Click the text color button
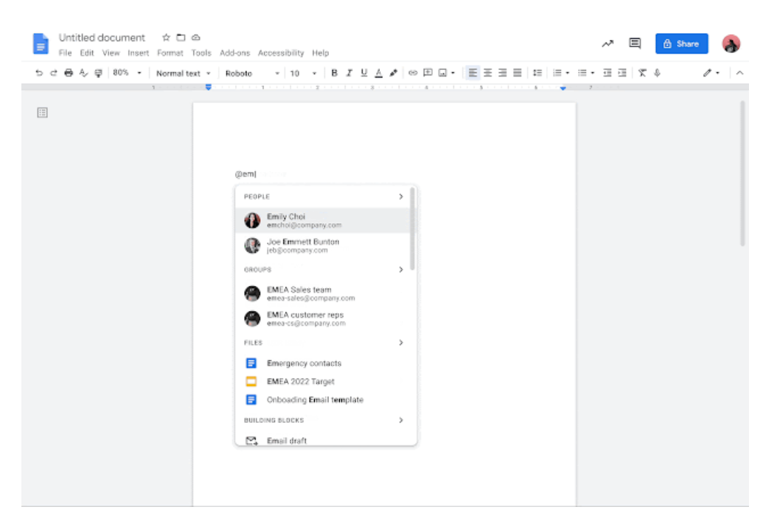This screenshot has height=532, width=763. [378, 73]
